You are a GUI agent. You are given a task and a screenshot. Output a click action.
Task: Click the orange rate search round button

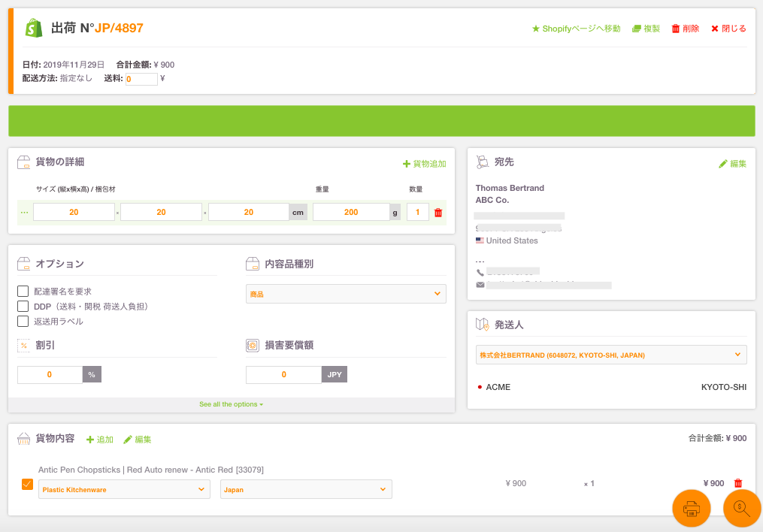click(x=742, y=509)
